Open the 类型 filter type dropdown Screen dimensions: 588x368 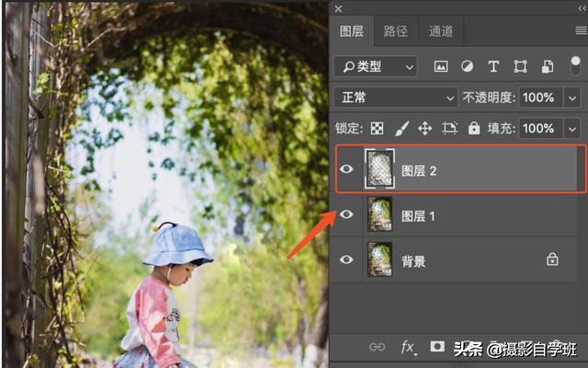(x=376, y=67)
